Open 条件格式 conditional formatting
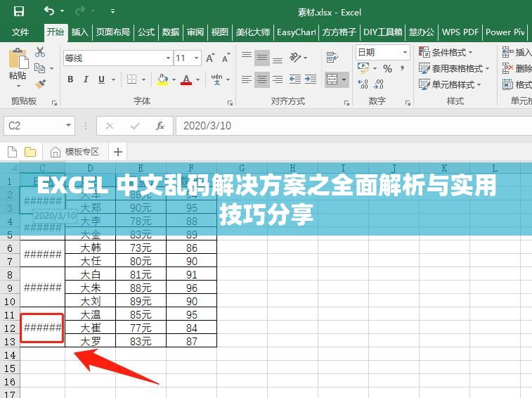The image size is (532, 398). pyautogui.click(x=446, y=52)
